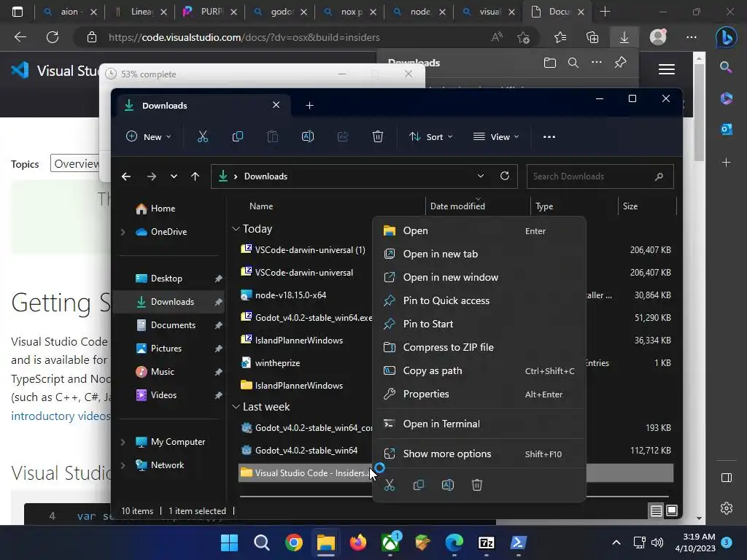Expand OneDrive in navigation pane

123,232
